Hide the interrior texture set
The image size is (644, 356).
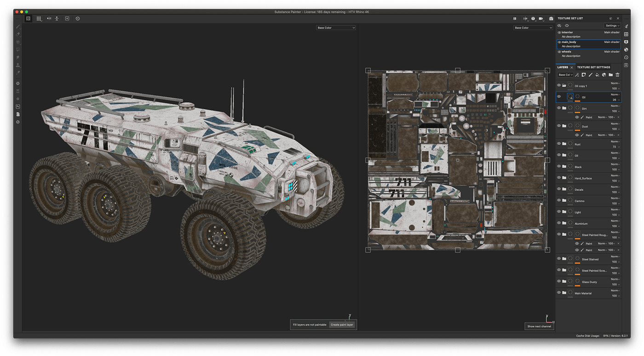click(x=559, y=32)
